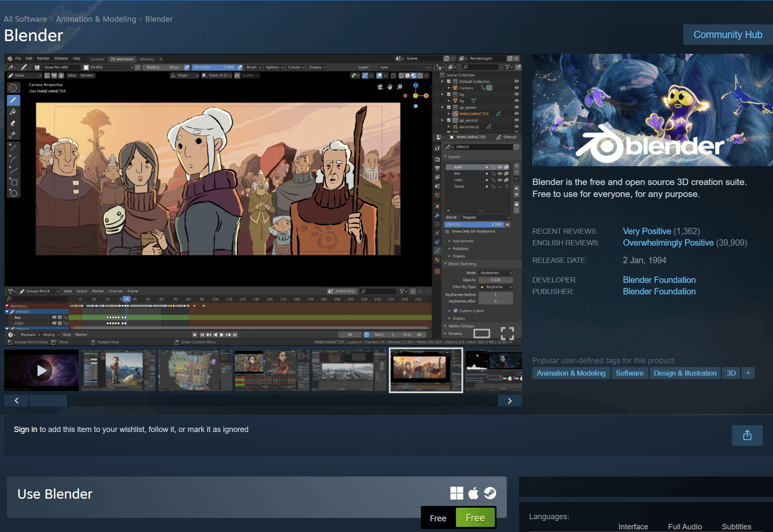Viewport: 773px width, 532px height.
Task: Click the plus button to add a tag
Action: (748, 373)
